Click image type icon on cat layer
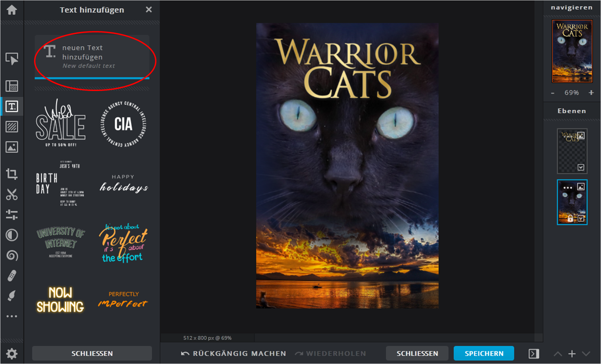 pos(581,187)
